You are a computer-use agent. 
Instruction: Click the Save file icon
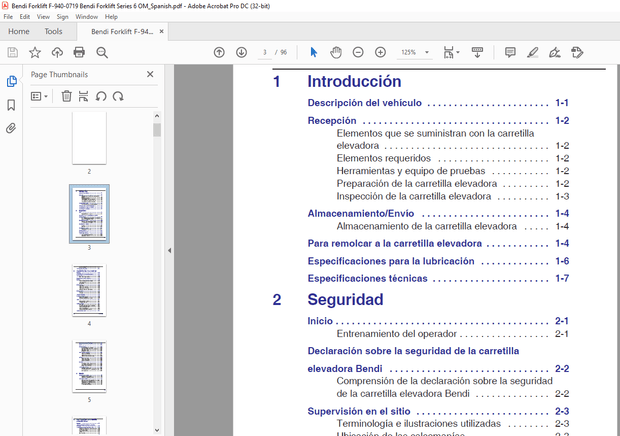coord(13,52)
